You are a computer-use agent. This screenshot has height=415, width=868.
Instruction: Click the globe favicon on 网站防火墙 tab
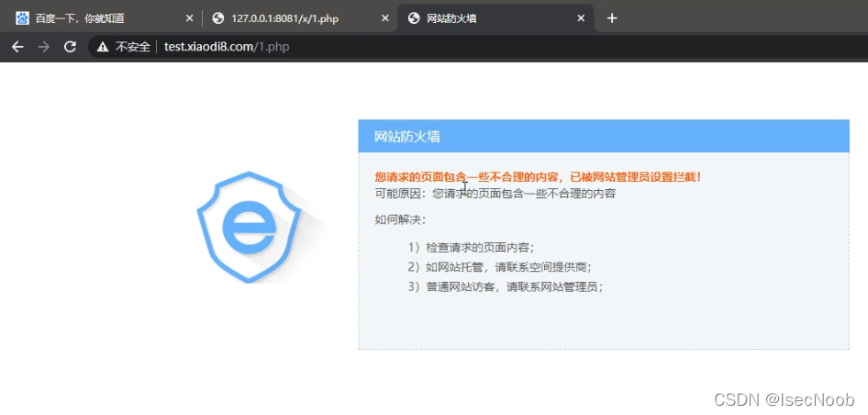(x=414, y=18)
